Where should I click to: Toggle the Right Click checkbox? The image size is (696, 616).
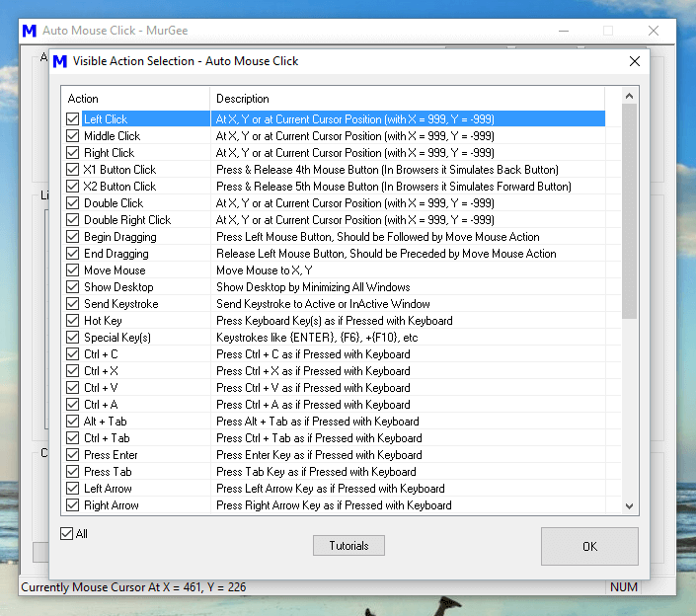click(x=72, y=153)
